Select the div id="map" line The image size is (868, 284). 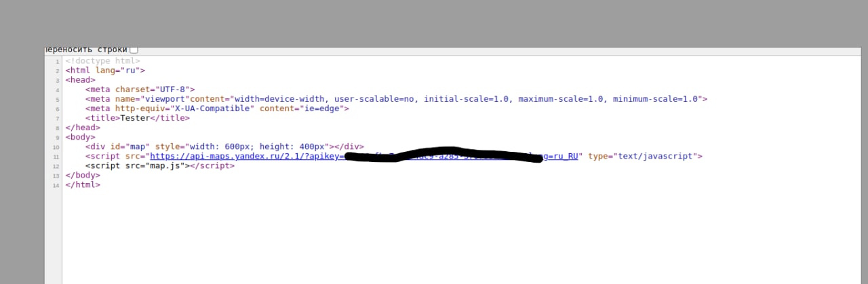pyautogui.click(x=224, y=146)
